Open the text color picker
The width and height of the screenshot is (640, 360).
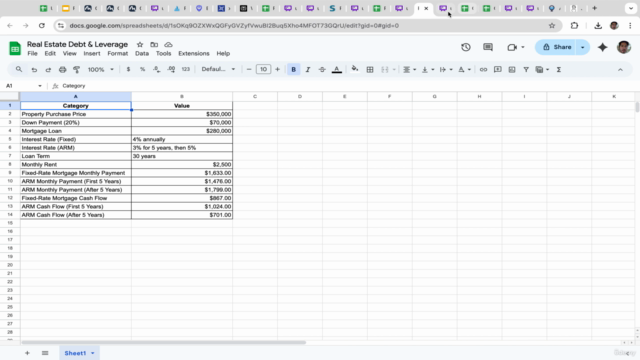[x=337, y=69]
